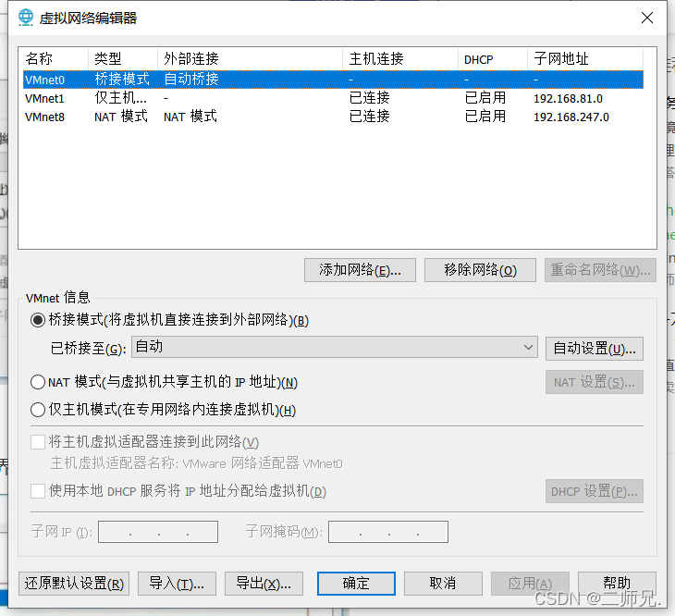Confirm with the 确定 button
Image resolution: width=675 pixels, height=616 pixels.
pyautogui.click(x=356, y=584)
